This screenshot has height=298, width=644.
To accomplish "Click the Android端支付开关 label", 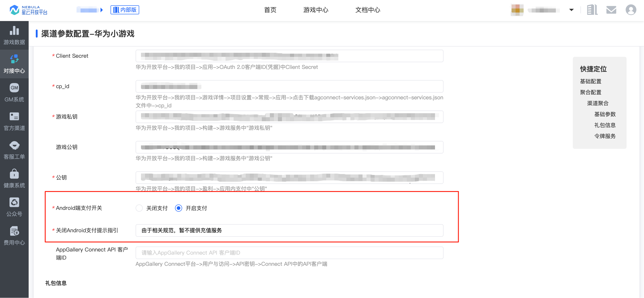I will [79, 208].
